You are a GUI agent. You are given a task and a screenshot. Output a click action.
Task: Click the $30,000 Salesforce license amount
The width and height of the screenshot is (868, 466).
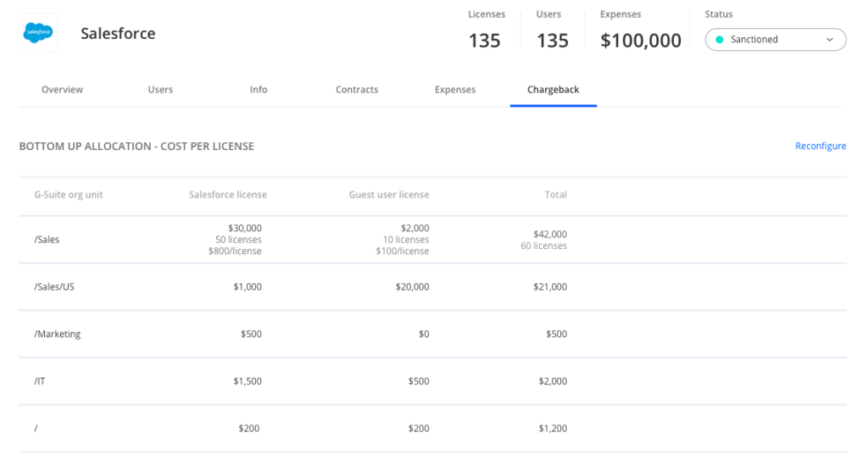click(x=245, y=228)
